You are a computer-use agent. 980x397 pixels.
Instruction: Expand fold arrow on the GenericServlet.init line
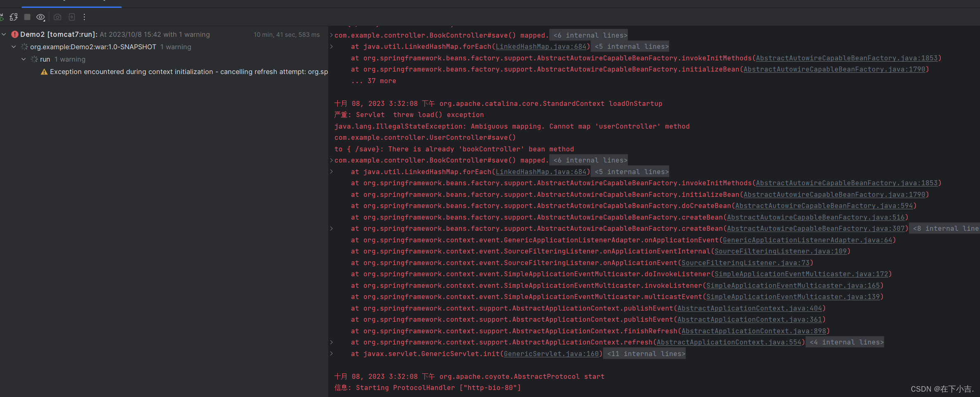coord(331,354)
